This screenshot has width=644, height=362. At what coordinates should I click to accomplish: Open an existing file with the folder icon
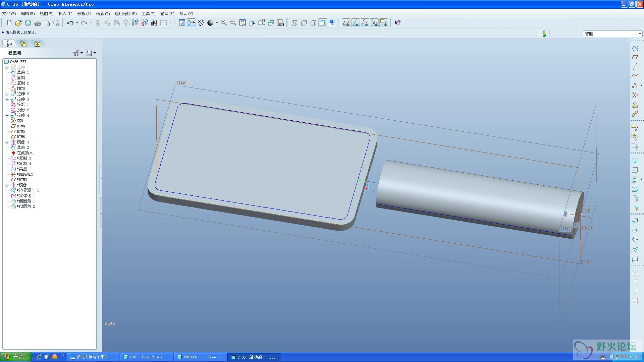point(18,23)
